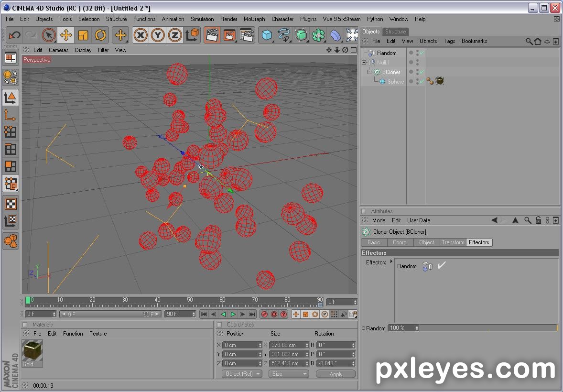Go to the end of animation
563x392 pixels.
pos(252,314)
